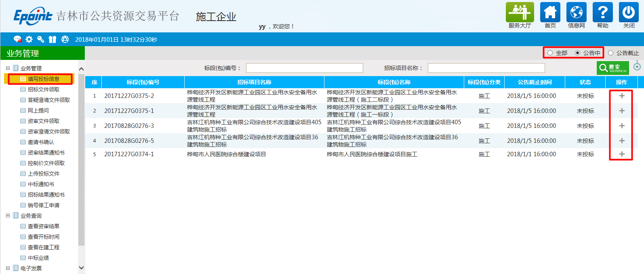
Task: Select the 公告截止 radio button
Action: [x=610, y=53]
